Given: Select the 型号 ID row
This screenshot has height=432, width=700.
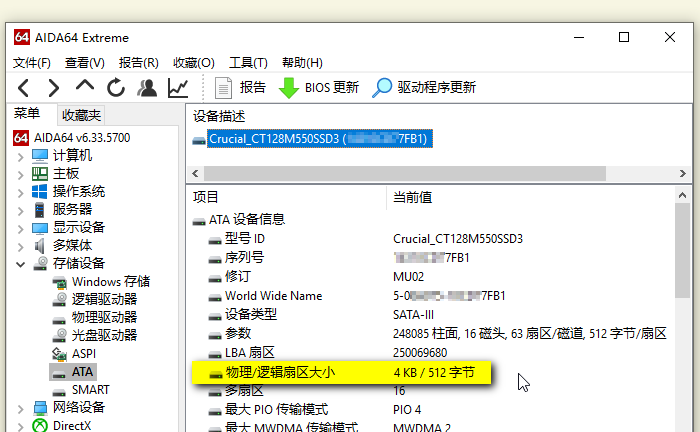Looking at the screenshot, I should [x=432, y=239].
